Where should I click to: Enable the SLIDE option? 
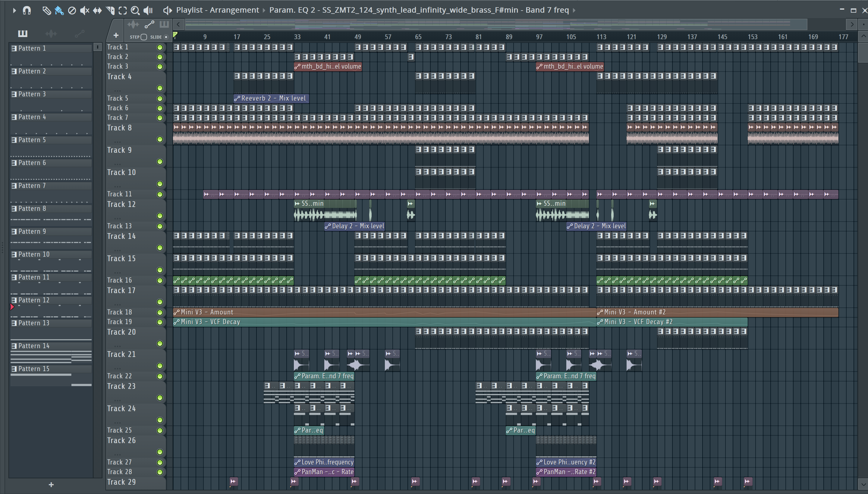[x=166, y=37]
